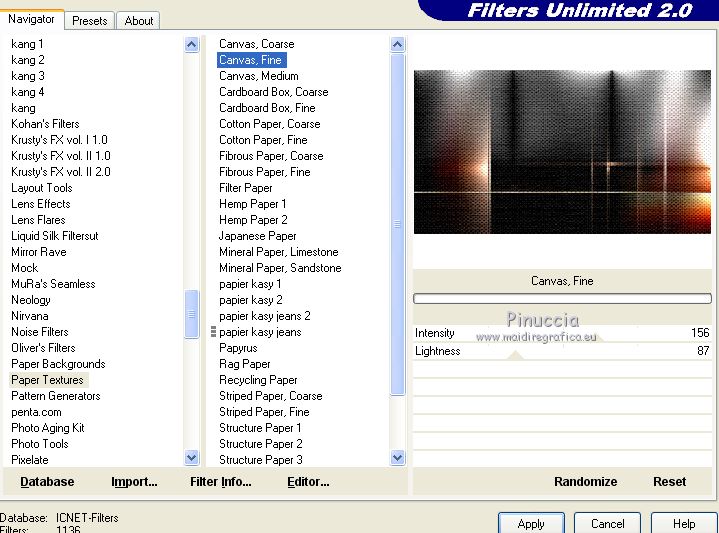Click the Database button
Screen dimensions: 719x533
tap(47, 482)
